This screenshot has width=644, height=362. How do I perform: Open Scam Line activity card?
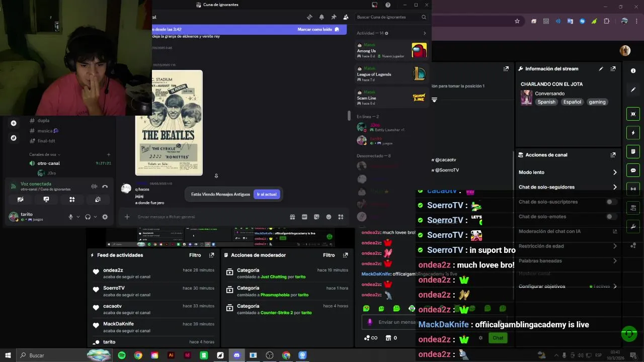pos(392,98)
